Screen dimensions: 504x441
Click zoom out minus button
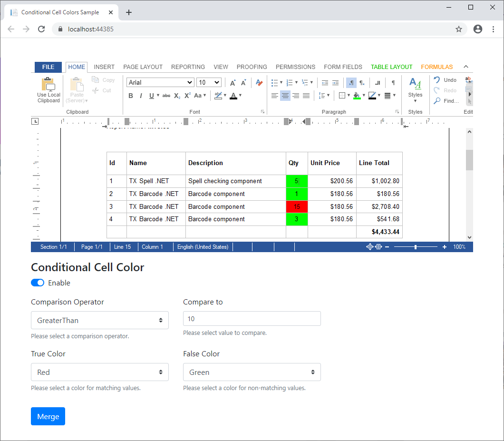pos(387,247)
